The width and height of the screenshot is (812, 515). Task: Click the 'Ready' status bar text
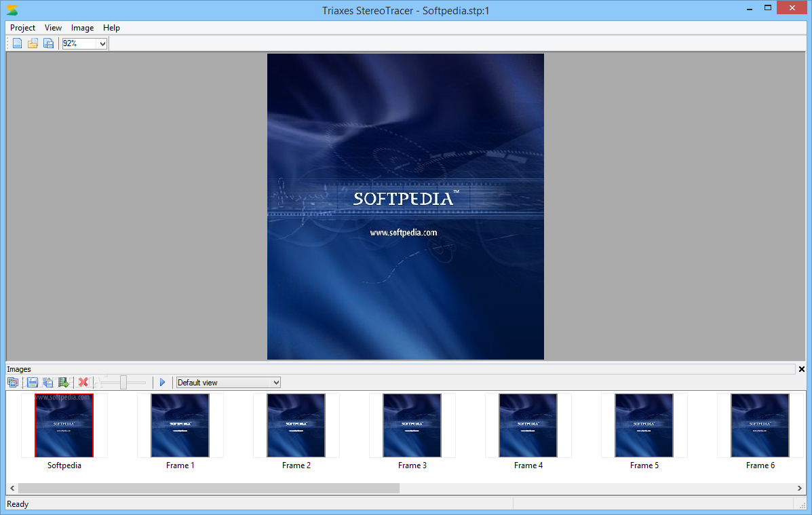[18, 504]
